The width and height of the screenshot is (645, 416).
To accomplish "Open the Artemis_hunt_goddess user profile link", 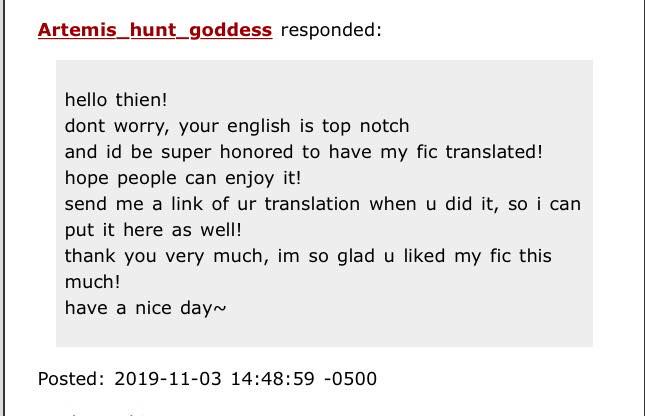I will pos(155,30).
